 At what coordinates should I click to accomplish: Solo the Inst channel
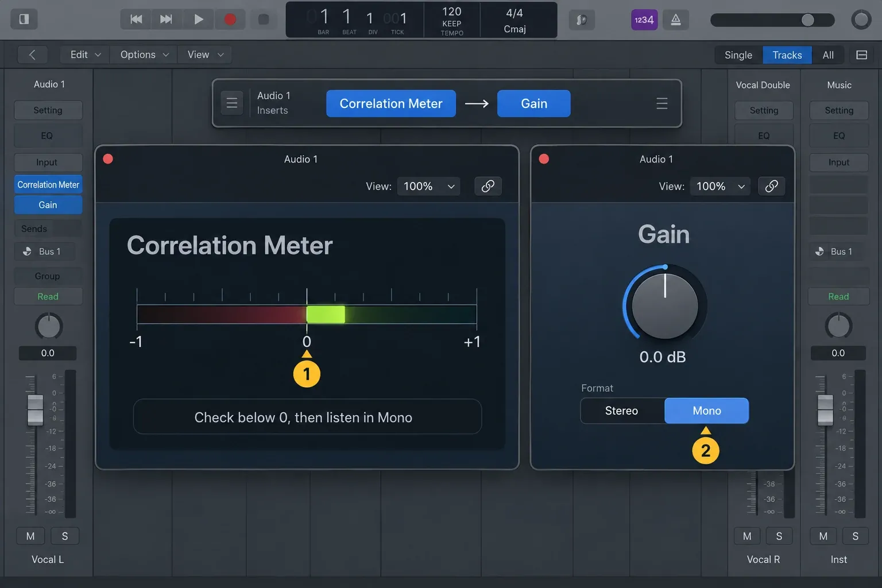tap(856, 536)
